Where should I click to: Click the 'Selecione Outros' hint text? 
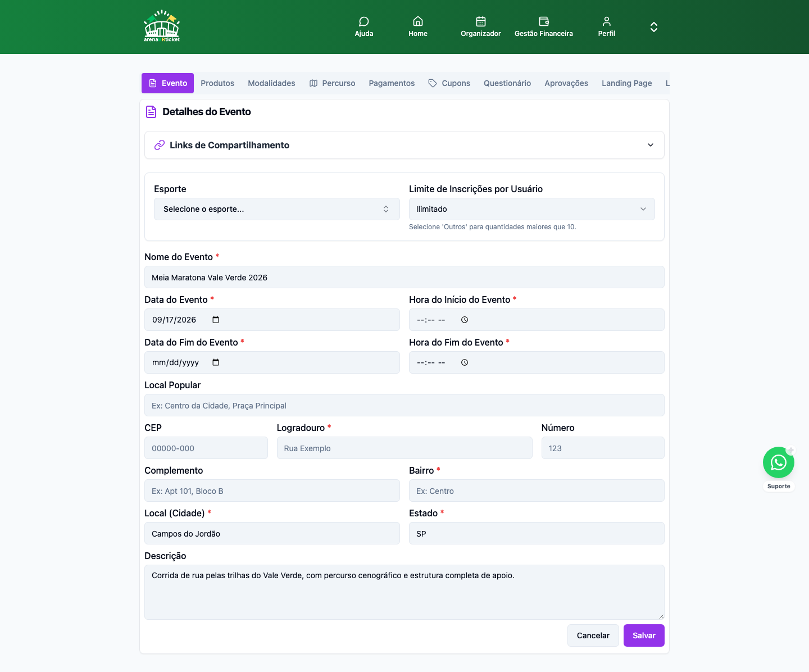click(493, 227)
